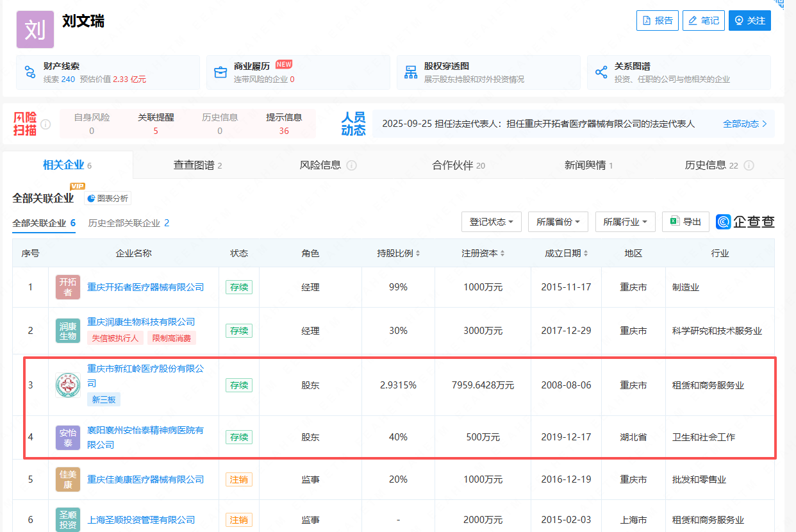The height and width of the screenshot is (532, 796).
Task: Expand the 所属省份 dropdown filter
Action: (558, 222)
